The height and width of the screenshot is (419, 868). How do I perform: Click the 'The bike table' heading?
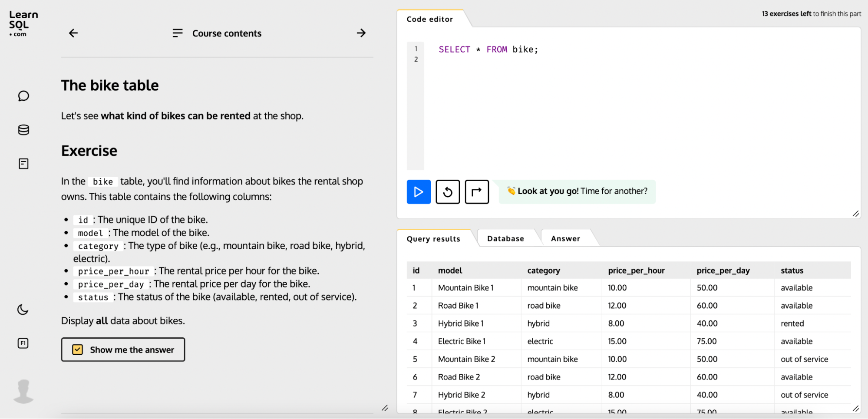(x=110, y=86)
